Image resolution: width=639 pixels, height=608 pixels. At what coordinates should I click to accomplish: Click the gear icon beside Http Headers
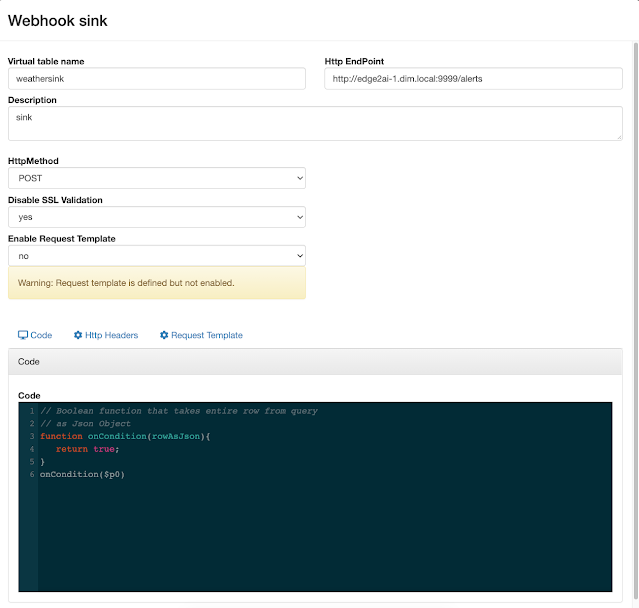tap(78, 335)
